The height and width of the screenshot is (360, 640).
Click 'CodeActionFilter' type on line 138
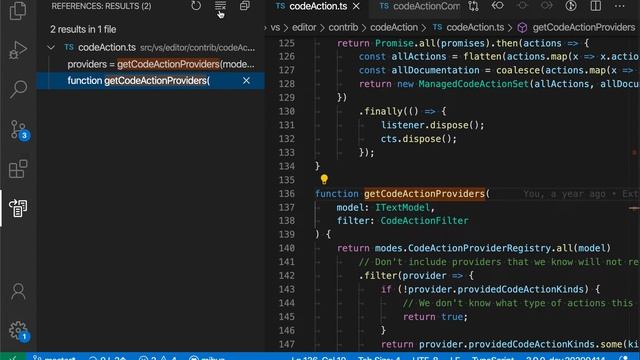(424, 221)
